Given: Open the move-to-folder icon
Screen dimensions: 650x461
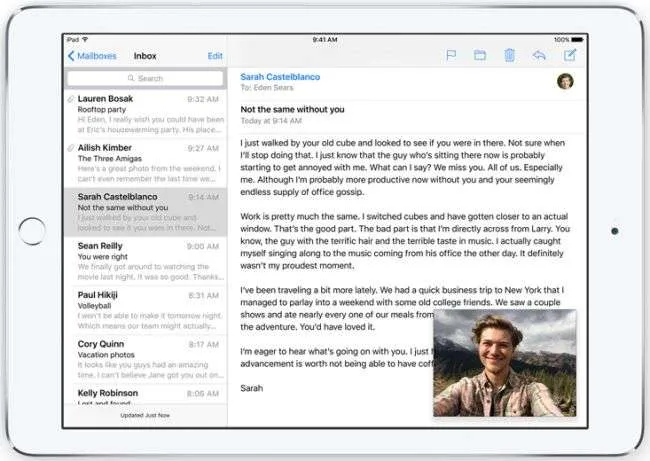Looking at the screenshot, I should pos(480,55).
